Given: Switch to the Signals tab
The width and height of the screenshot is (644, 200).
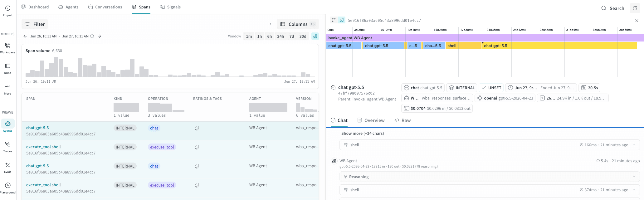Looking at the screenshot, I should pos(170,7).
